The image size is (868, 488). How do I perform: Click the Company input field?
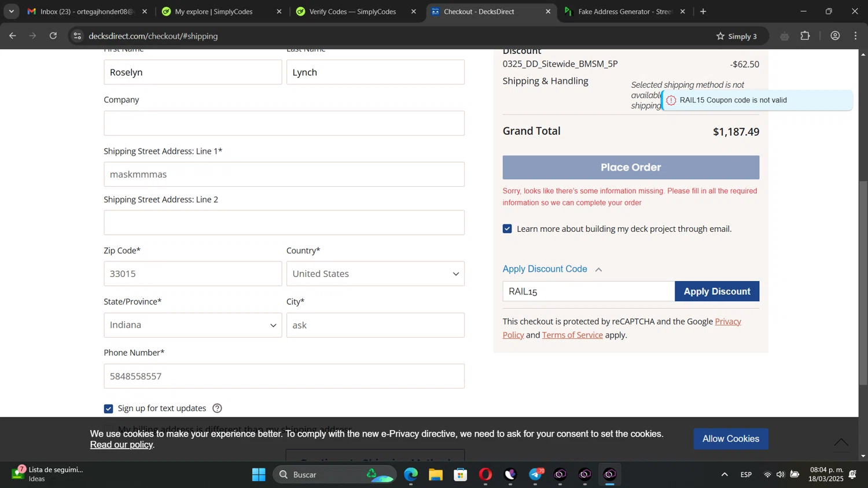click(284, 123)
